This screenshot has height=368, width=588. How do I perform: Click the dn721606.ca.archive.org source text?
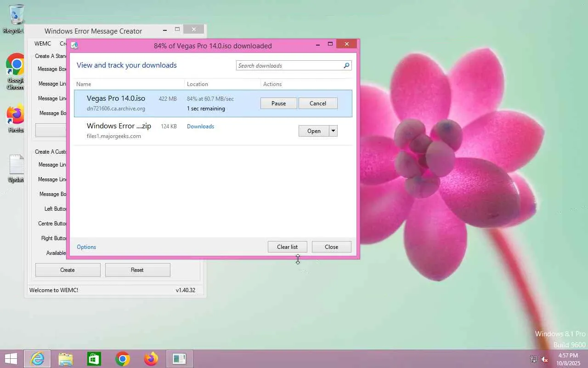click(116, 109)
